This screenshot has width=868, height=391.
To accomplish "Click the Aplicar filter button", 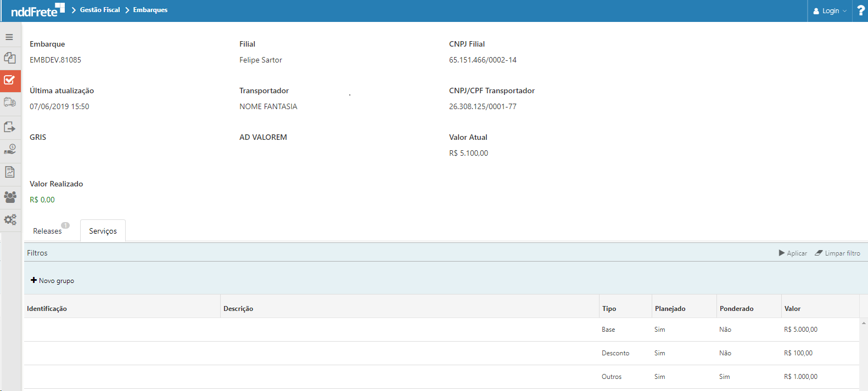I will click(x=793, y=253).
